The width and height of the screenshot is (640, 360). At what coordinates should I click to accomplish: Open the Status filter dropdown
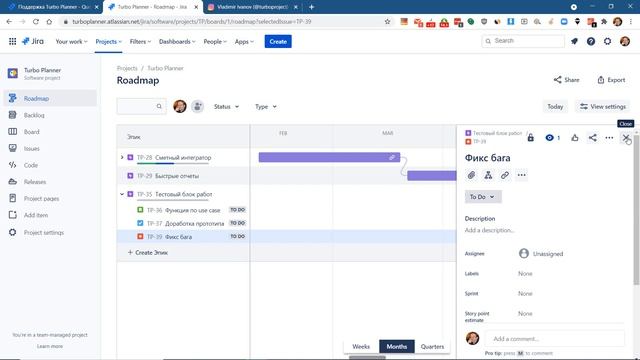[227, 107]
